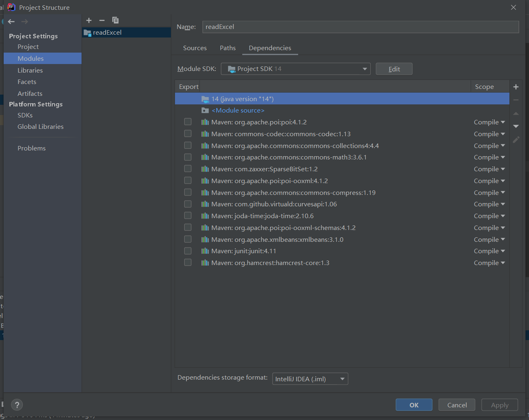Click library icon of joda-time row

click(x=205, y=216)
